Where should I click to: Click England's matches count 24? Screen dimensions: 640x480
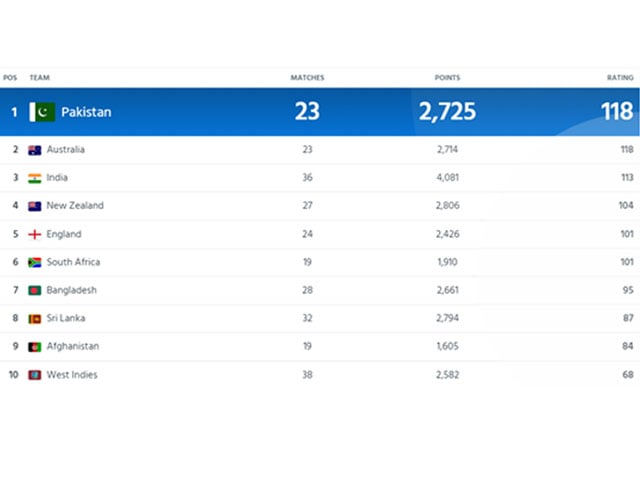(307, 234)
